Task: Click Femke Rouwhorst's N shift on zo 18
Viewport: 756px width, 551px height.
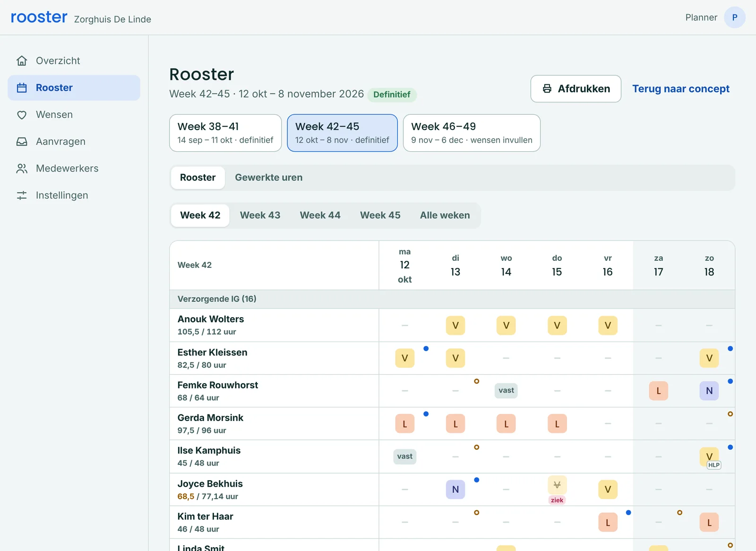Action: 709,391
